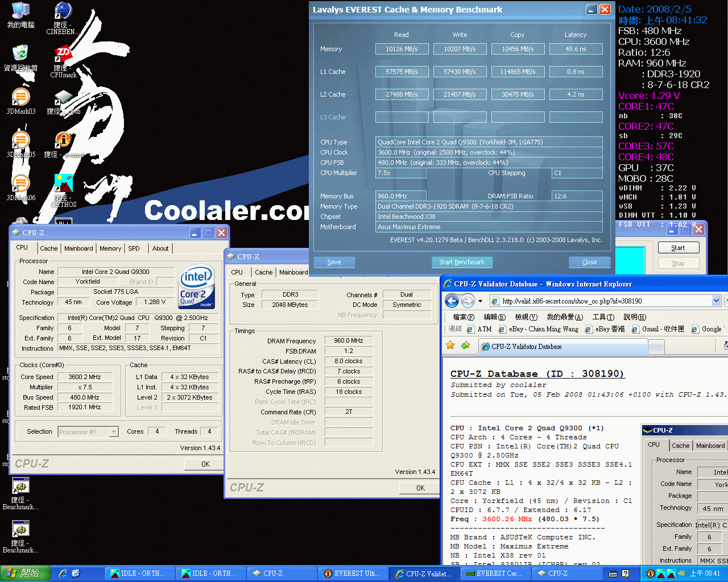Click the help question-mark icon on the language bar
Screen dimensions: 728x582
coord(626,573)
